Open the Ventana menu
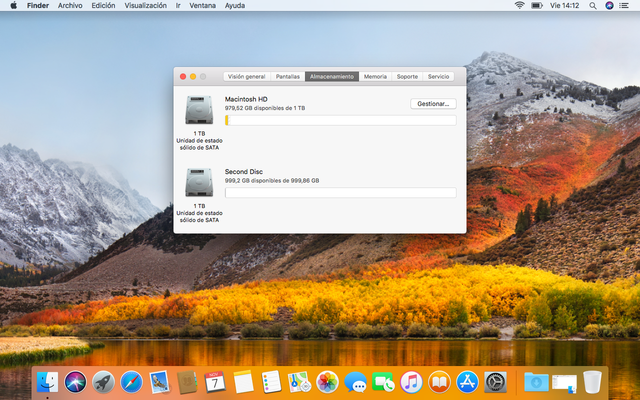This screenshot has width=640, height=400. pyautogui.click(x=202, y=6)
